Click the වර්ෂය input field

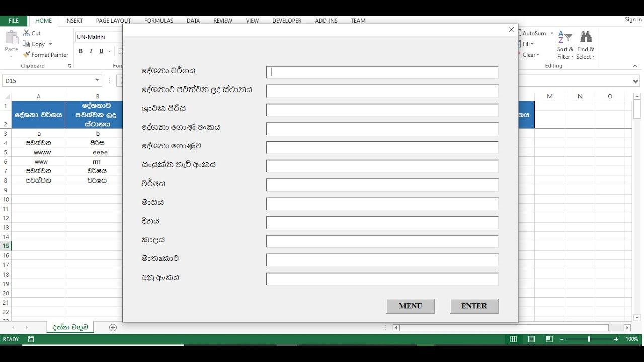[x=382, y=185]
